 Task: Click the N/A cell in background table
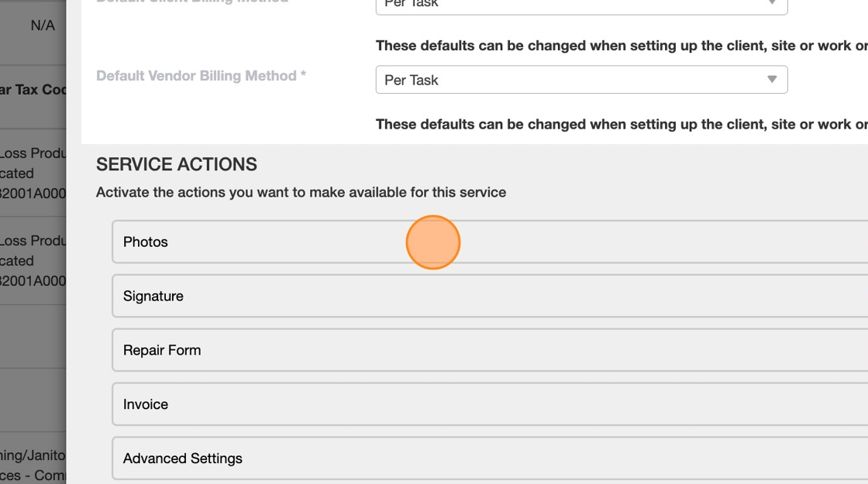[43, 26]
